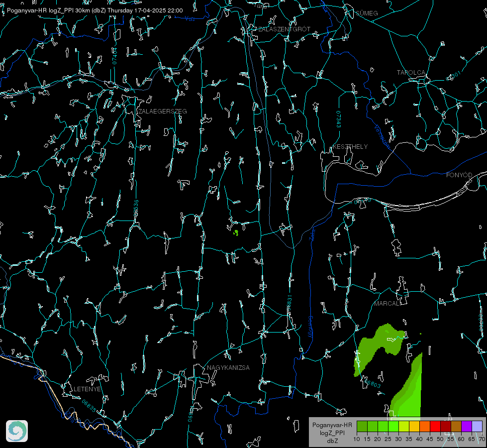Click the TAPOLCA city label
The image size is (487, 448).
[x=411, y=73]
